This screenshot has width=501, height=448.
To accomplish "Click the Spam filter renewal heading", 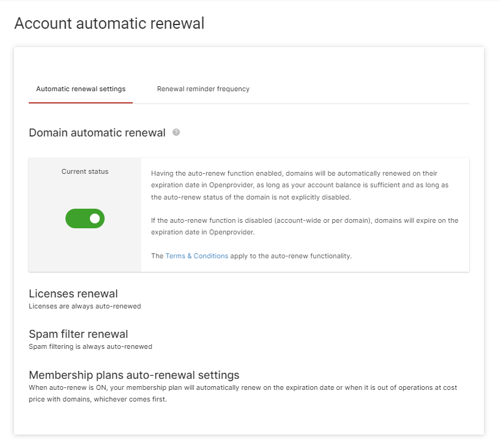I will point(78,334).
